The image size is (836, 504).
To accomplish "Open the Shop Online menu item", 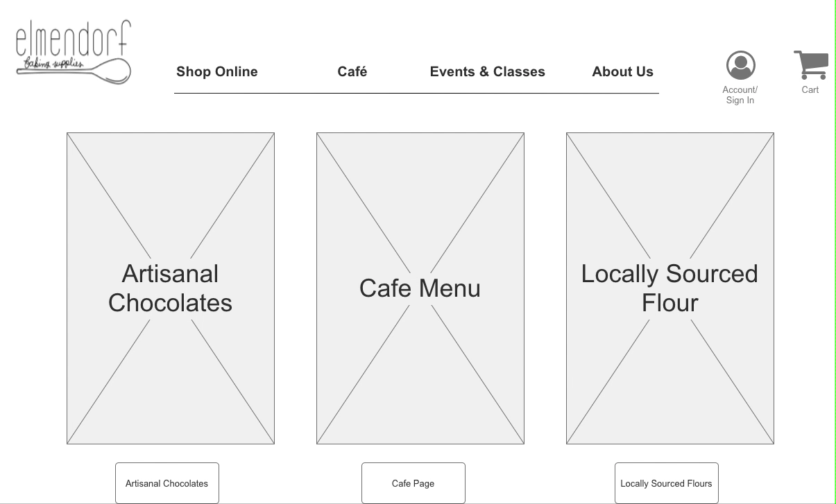I will [x=217, y=71].
